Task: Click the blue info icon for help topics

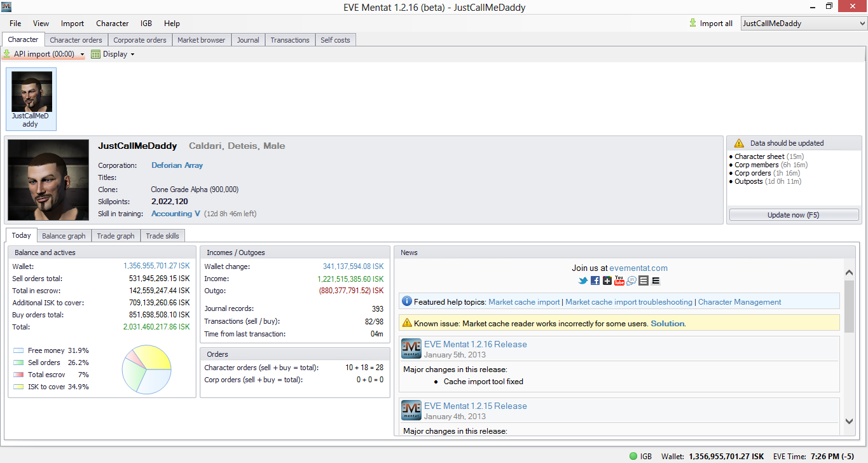Action: coord(407,301)
